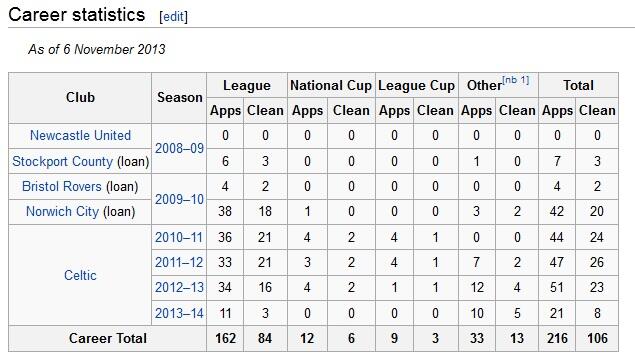The height and width of the screenshot is (363, 635).
Task: Open the 2009–10 season link
Action: click(179, 199)
